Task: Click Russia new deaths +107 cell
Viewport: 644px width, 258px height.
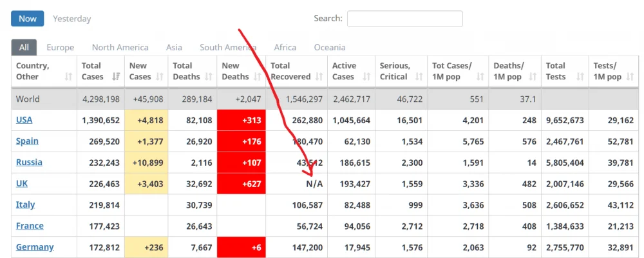Action: 241,163
